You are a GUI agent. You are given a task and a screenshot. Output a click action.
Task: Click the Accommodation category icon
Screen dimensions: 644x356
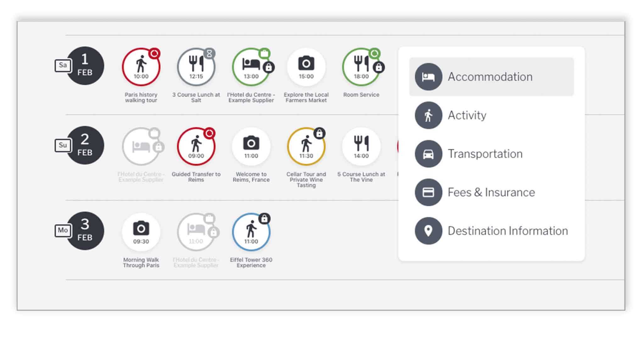(427, 77)
